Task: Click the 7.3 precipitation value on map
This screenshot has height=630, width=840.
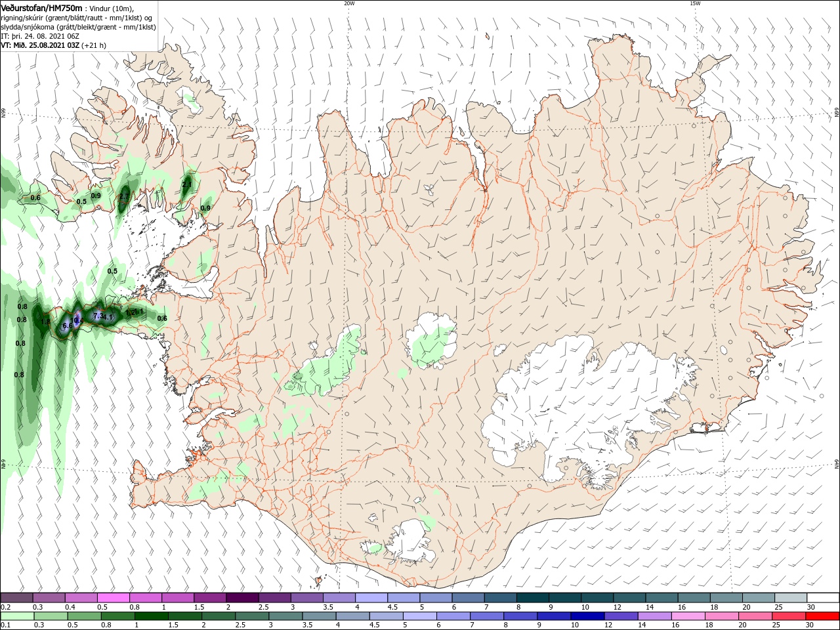Action: pos(98,316)
